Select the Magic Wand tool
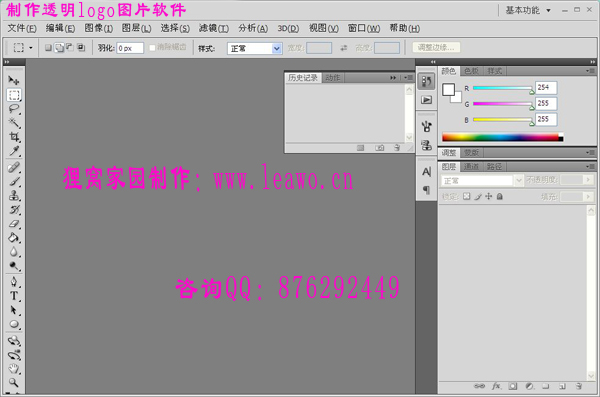The image size is (600, 397). click(x=14, y=123)
